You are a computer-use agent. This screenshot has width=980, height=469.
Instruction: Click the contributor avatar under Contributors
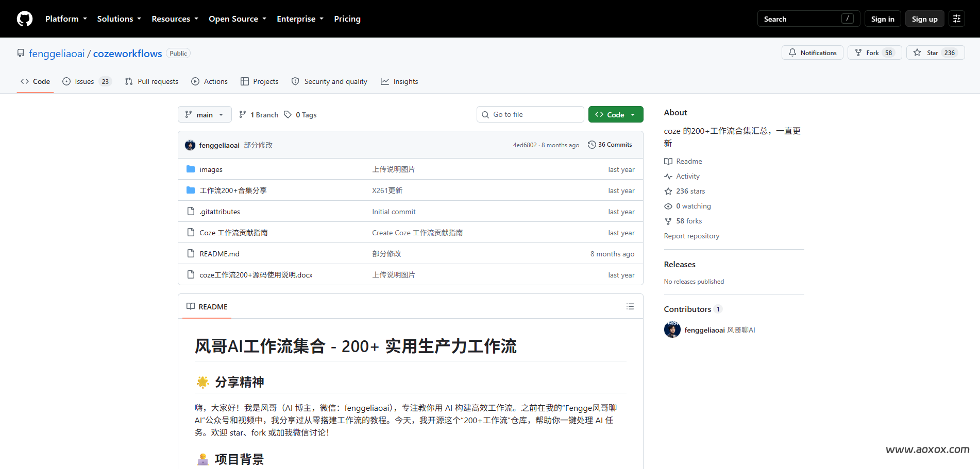pos(672,329)
